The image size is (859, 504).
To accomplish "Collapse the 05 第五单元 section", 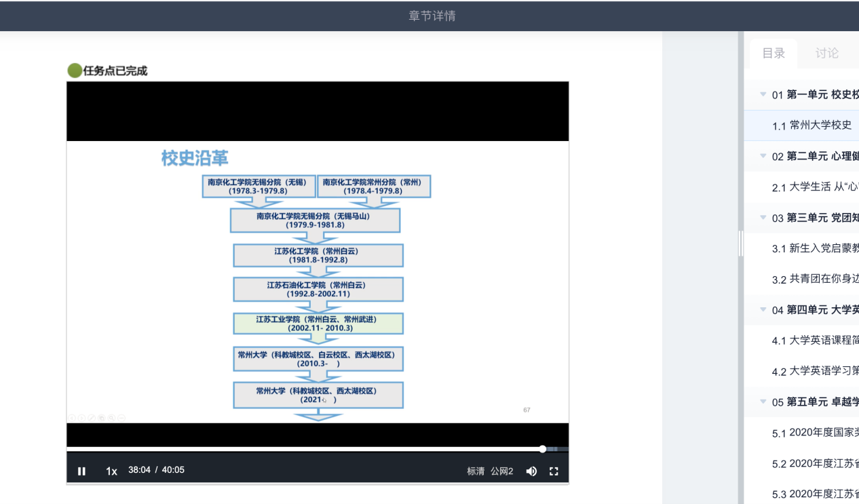I will pos(763,402).
